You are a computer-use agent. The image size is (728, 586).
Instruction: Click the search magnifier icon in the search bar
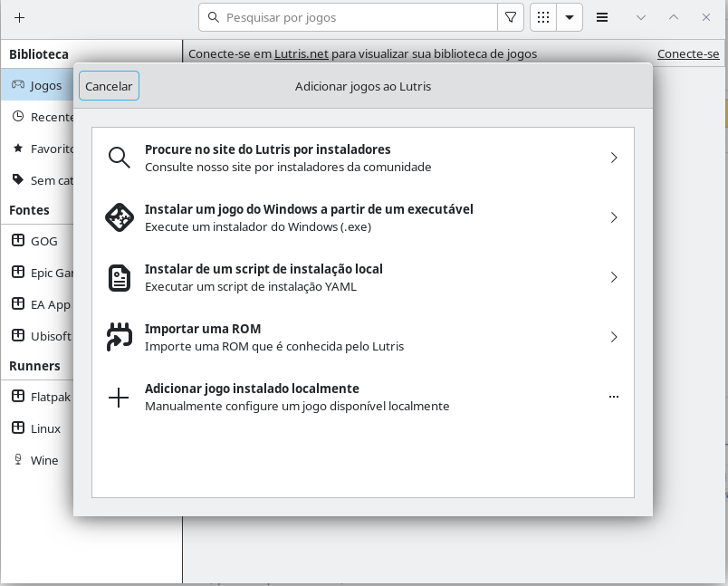point(213,17)
